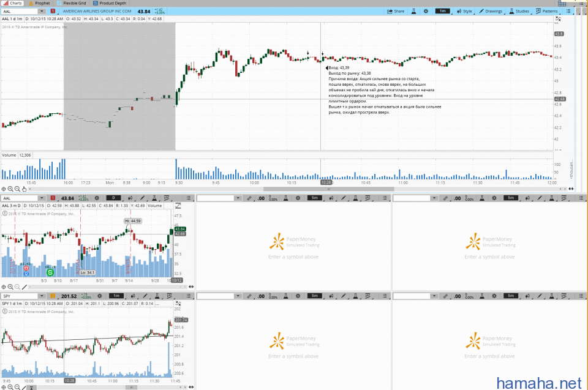Click the main chart horizontal scrollbar thumb
This screenshot has width=588, height=390.
(x=328, y=189)
